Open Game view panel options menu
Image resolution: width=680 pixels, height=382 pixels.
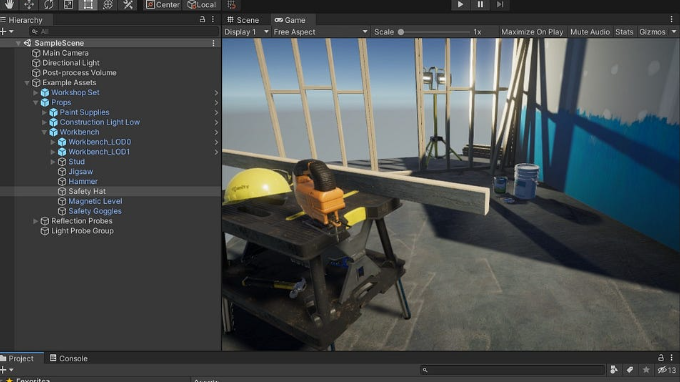click(x=672, y=20)
